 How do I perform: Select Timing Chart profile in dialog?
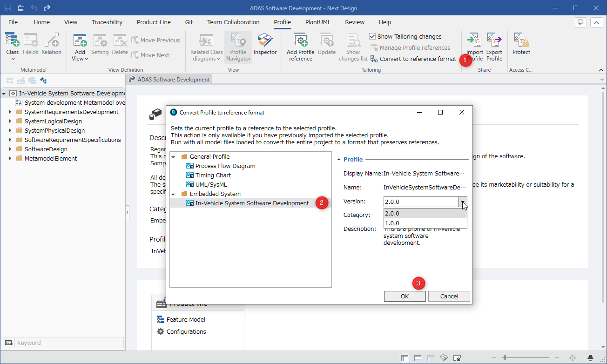tap(213, 175)
